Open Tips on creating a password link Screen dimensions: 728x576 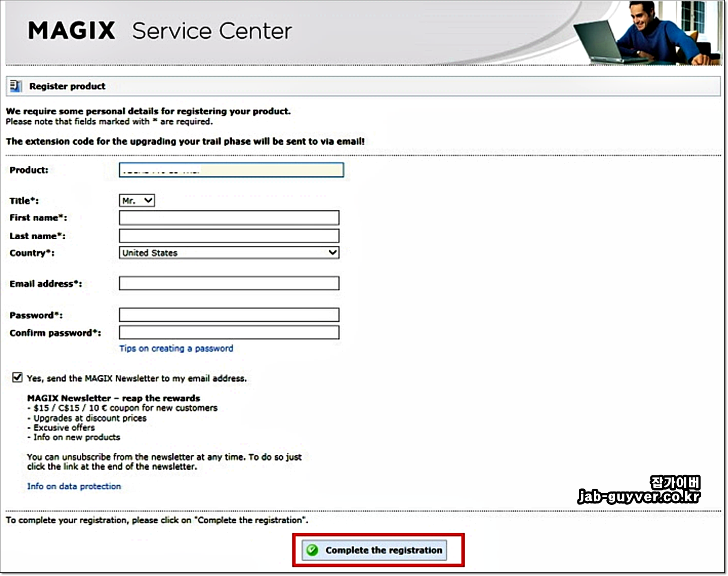click(x=176, y=348)
